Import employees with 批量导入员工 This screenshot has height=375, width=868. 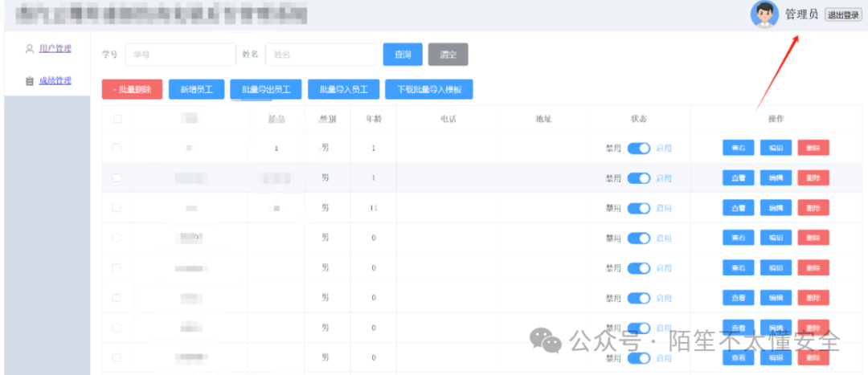coord(343,89)
